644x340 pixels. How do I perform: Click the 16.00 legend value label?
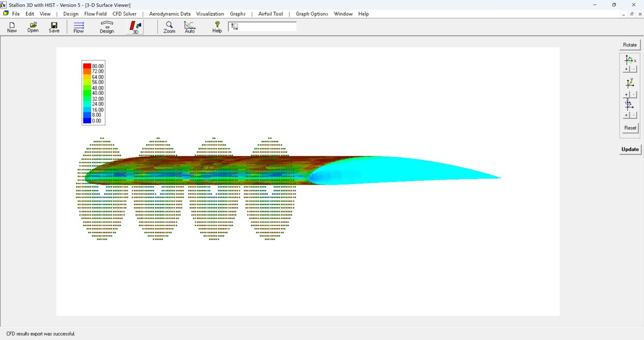pos(98,110)
